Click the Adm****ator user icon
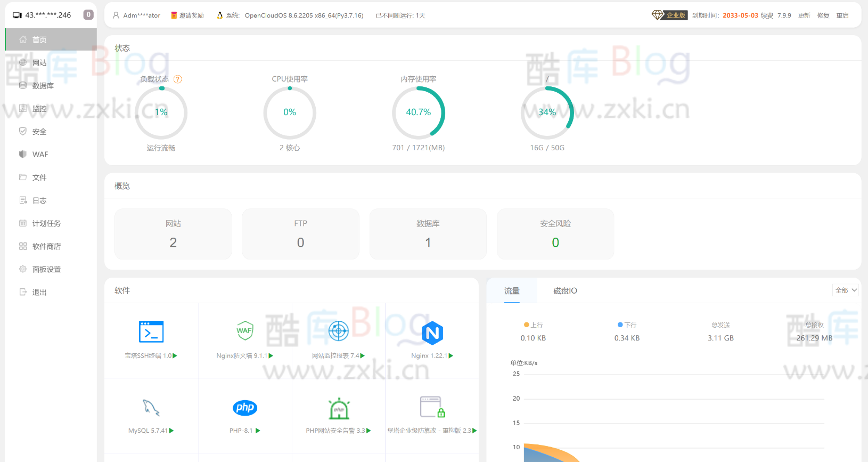Image resolution: width=868 pixels, height=462 pixels. (x=116, y=15)
